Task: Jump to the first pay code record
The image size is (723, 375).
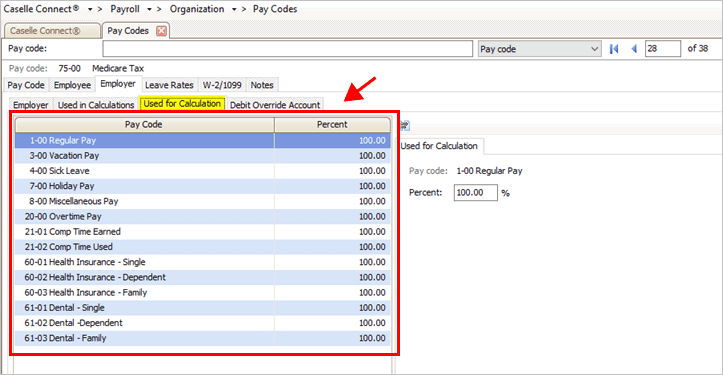Action: coord(614,49)
